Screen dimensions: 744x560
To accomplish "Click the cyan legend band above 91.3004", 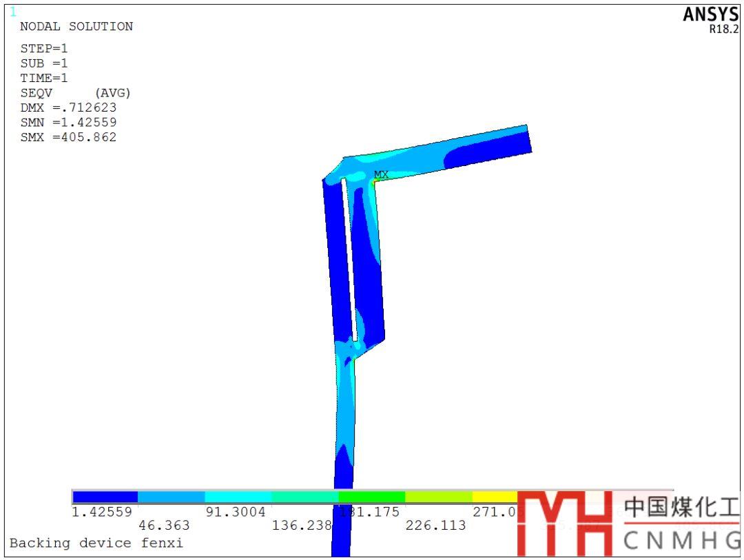I will (x=238, y=497).
